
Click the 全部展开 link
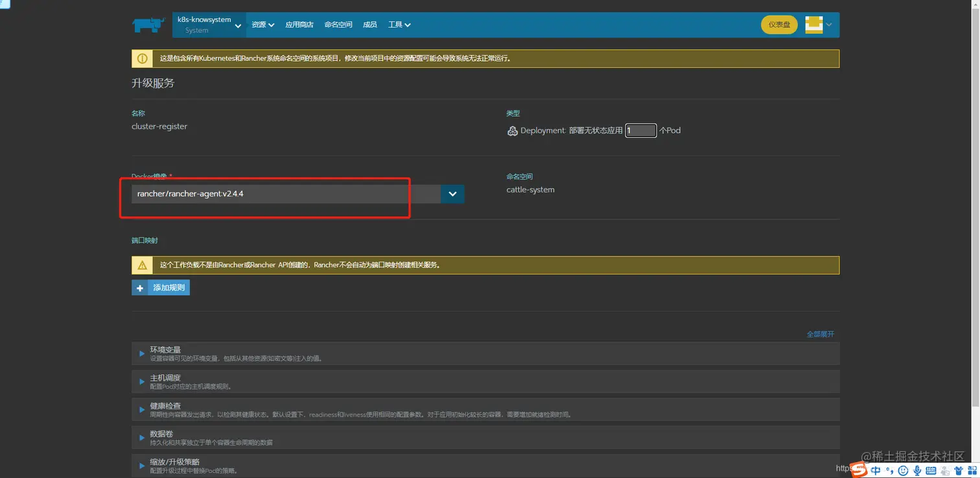point(821,334)
